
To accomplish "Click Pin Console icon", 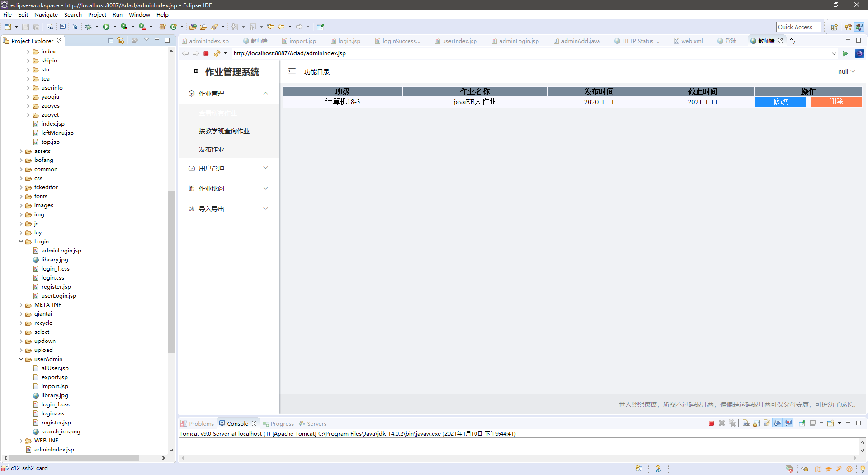I will [x=802, y=423].
